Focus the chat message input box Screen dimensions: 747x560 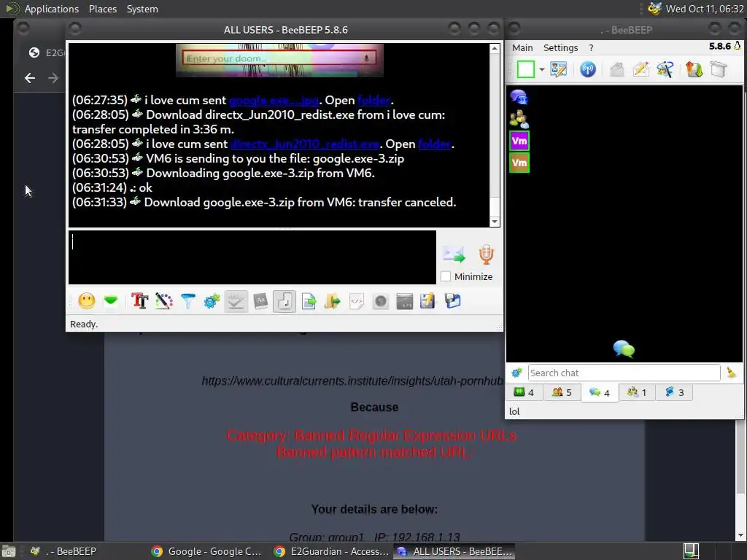coord(252,257)
